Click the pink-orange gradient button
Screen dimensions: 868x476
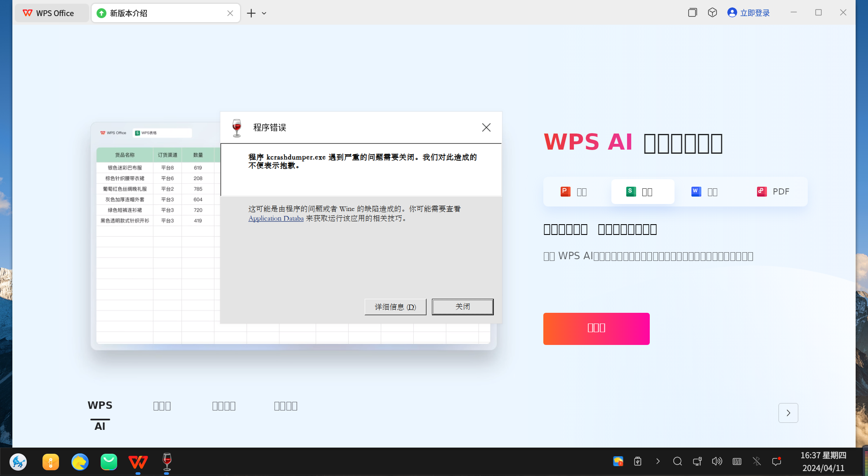596,328
